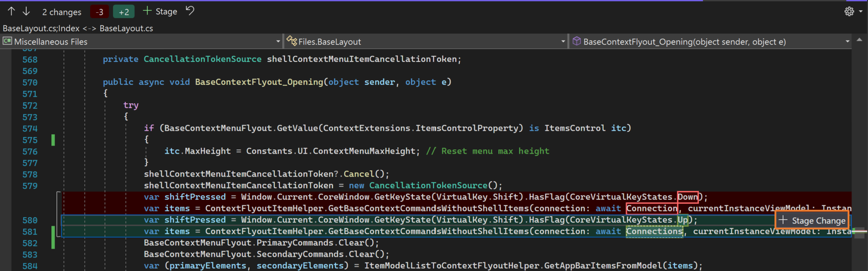Screen dimensions: 868x271
Task: Click the Stage button in toolbar
Action: click(x=160, y=11)
